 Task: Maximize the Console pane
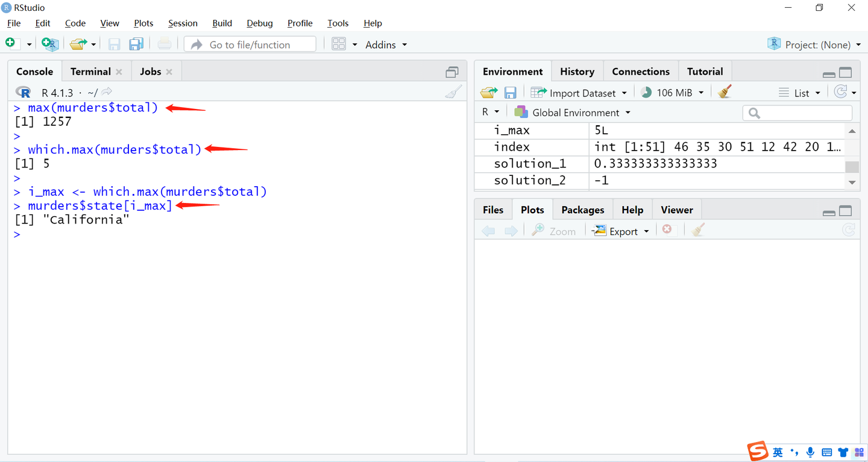[452, 72]
